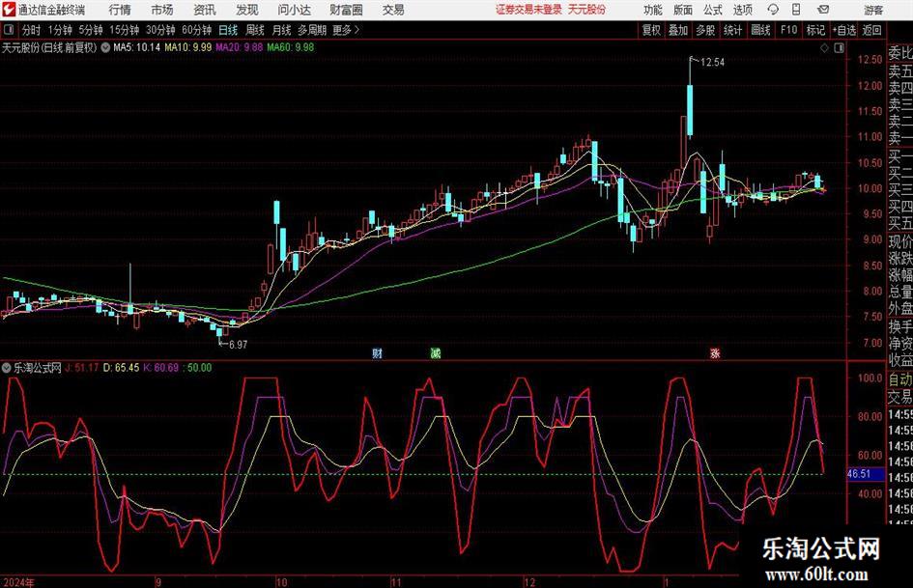Open the 交易 menu
This screenshot has width=913, height=588.
[393, 10]
